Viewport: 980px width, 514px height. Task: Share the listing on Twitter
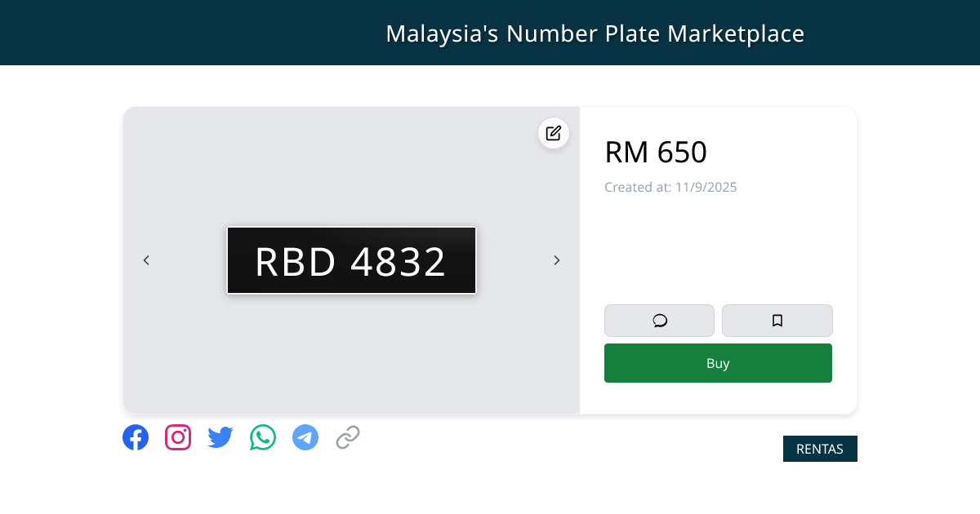tap(220, 437)
